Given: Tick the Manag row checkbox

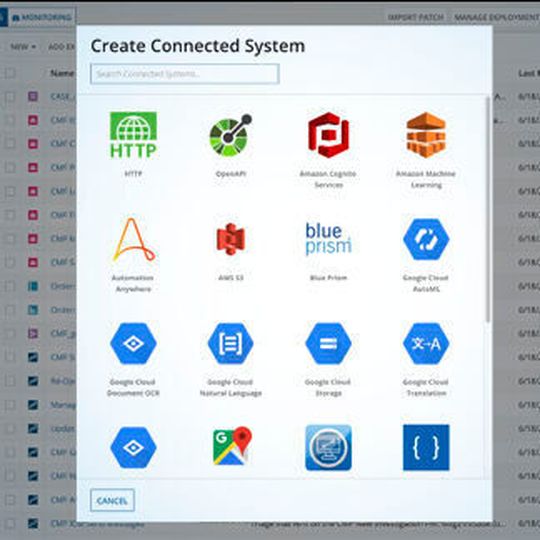Looking at the screenshot, I should 10,405.
